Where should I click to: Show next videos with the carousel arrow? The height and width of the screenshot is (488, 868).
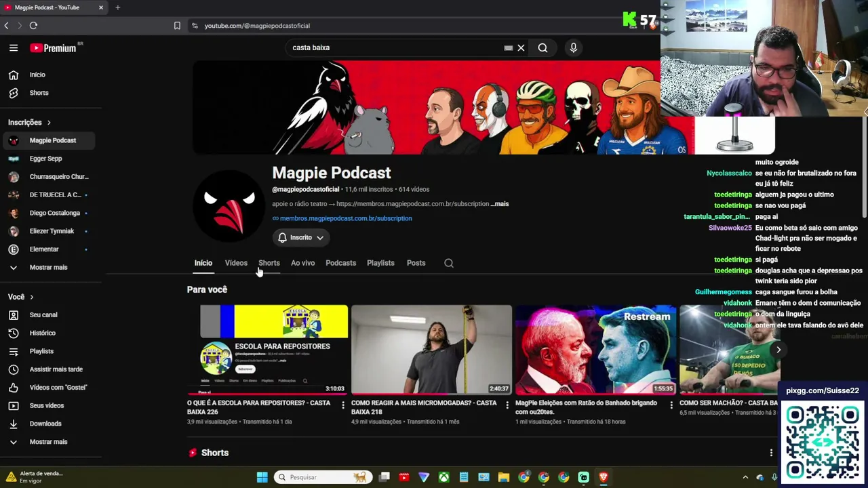778,350
